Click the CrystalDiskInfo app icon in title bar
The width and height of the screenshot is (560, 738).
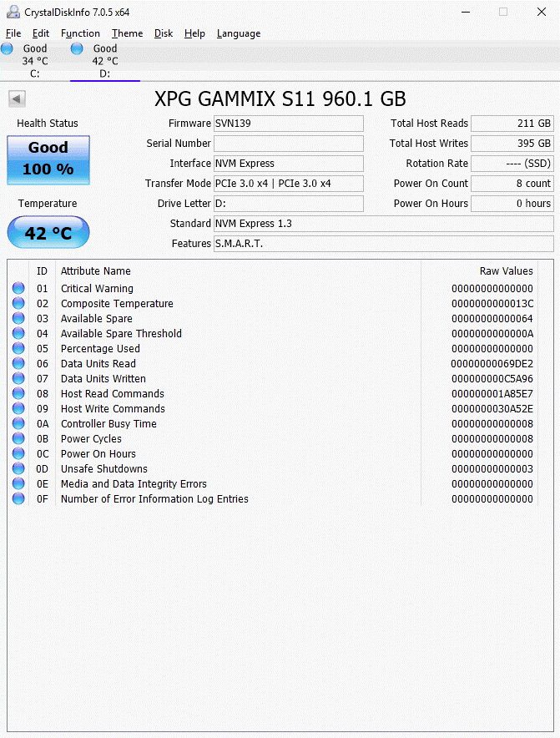click(x=13, y=12)
